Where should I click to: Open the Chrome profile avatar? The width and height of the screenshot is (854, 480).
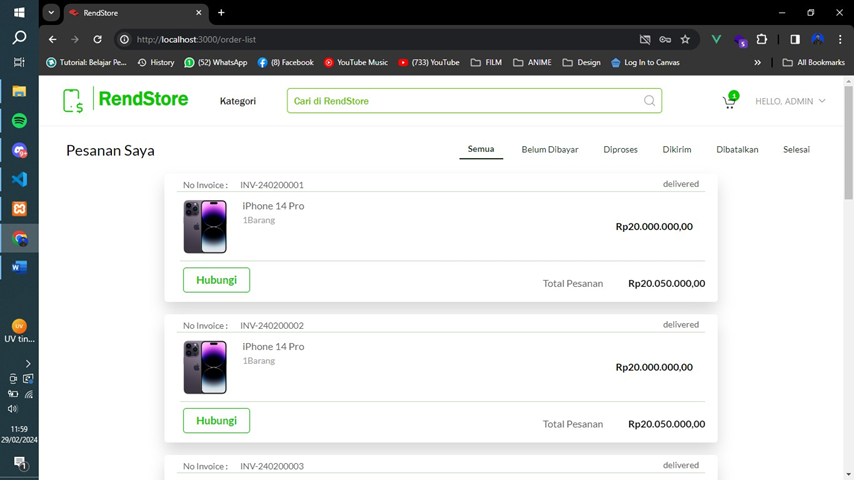click(818, 39)
